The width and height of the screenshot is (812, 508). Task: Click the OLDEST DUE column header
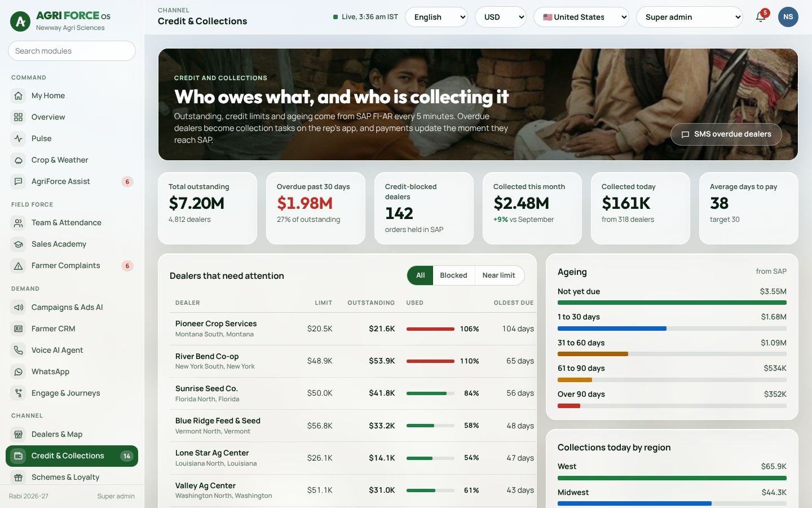click(x=514, y=303)
